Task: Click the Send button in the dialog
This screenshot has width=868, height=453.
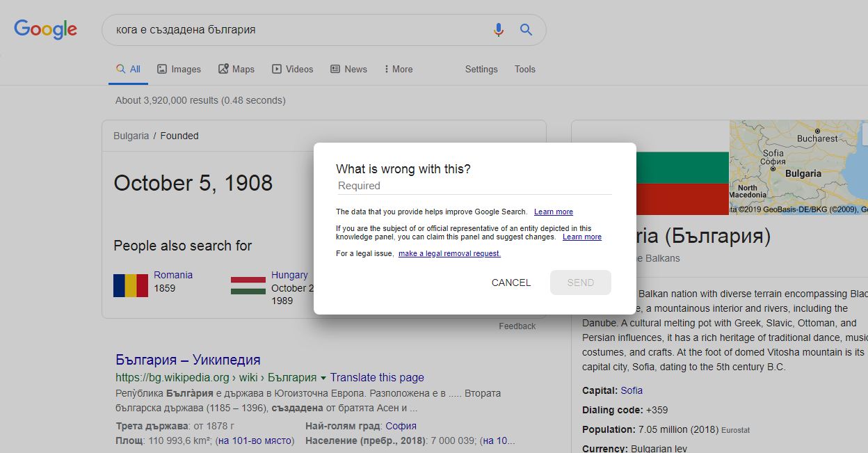Action: coord(581,283)
